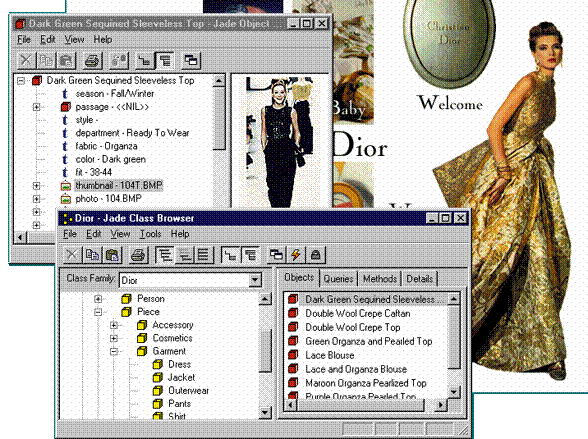Click the printer icon in Jade Object toolbar
This screenshot has width=588, height=439.
point(92,60)
